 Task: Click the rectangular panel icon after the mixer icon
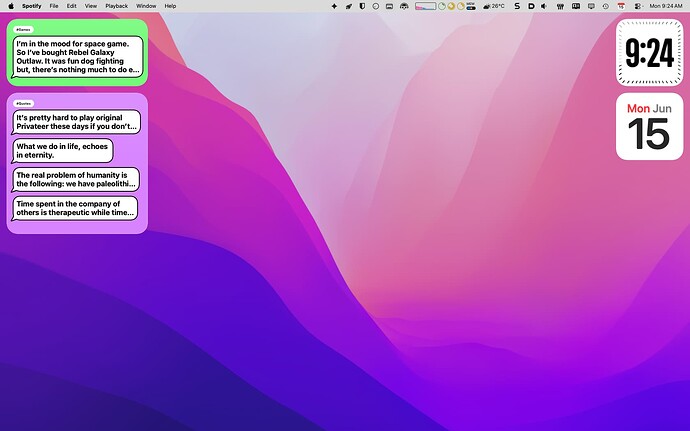pyautogui.click(x=576, y=6)
